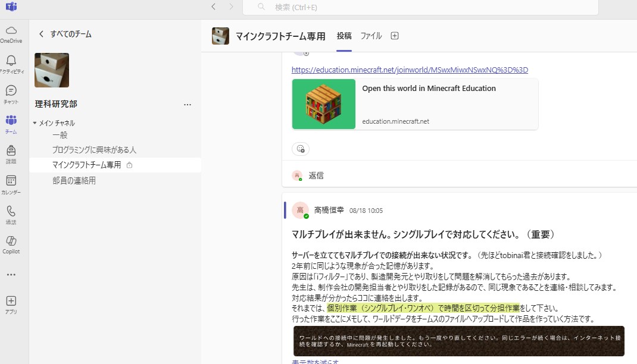Reply to the thread with 返信
The image size is (637, 364).
pyautogui.click(x=316, y=175)
